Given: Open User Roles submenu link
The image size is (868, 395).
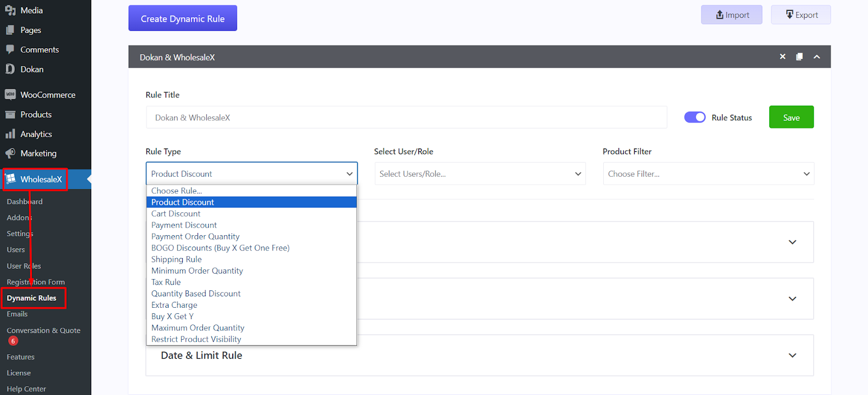Looking at the screenshot, I should pos(24,266).
